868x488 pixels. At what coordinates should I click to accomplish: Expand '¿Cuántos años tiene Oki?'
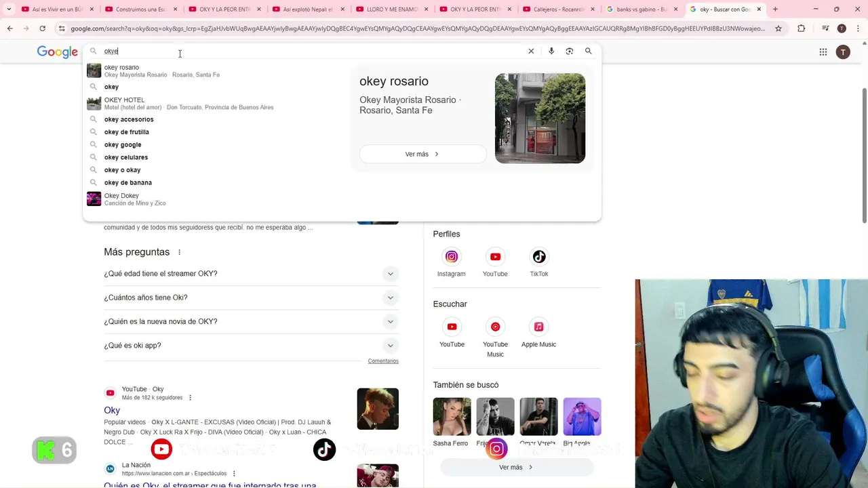[251, 298]
